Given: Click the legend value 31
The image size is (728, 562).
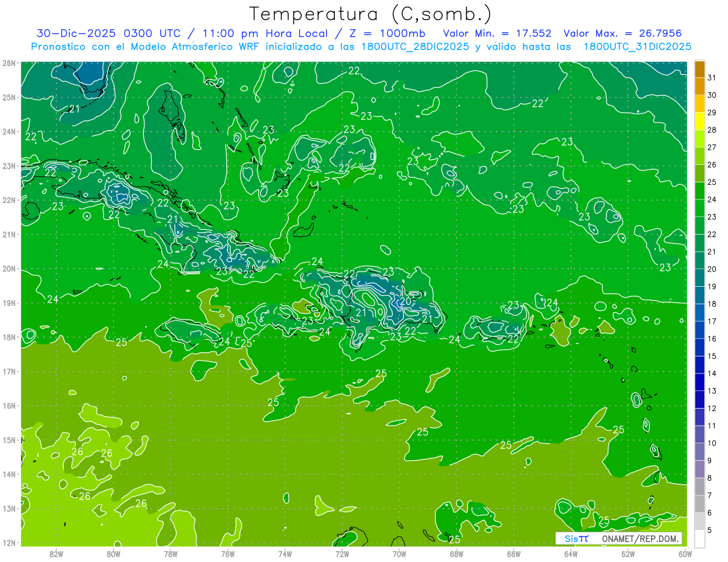Looking at the screenshot, I should tap(712, 78).
